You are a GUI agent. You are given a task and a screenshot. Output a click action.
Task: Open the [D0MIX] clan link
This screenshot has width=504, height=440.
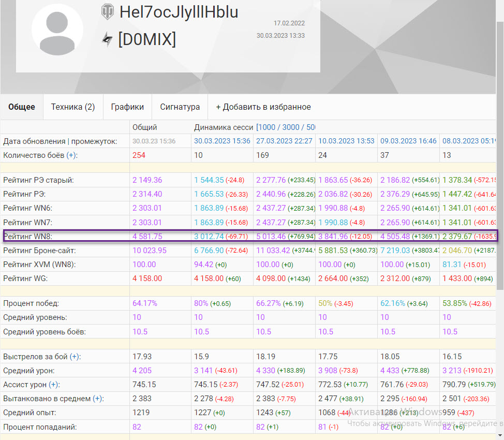(x=147, y=39)
